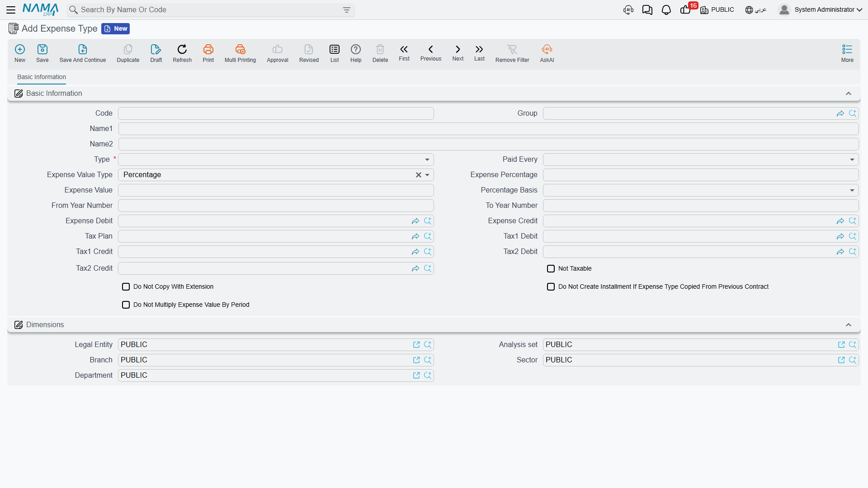Click share arrow in Expense Debit field

click(415, 221)
